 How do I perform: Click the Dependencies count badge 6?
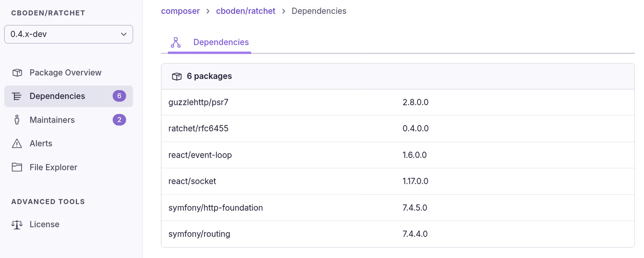tap(119, 96)
